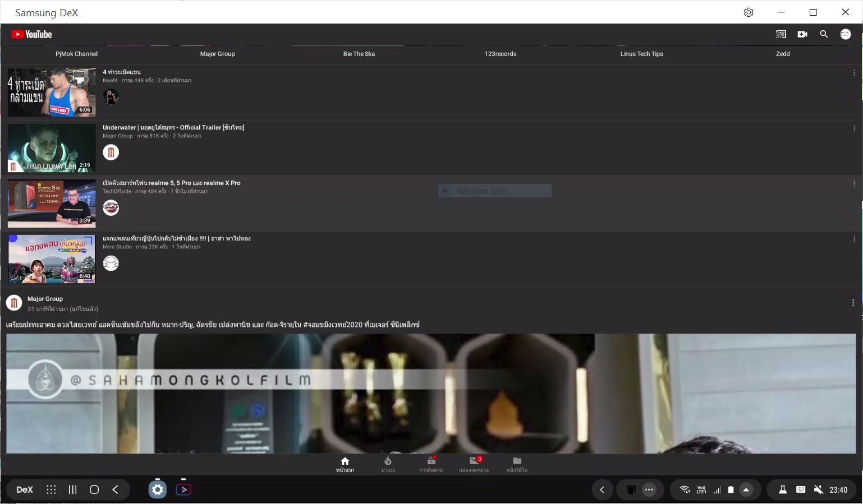Collapse tray with left chevron in taskbar
863x504 pixels.
602,490
